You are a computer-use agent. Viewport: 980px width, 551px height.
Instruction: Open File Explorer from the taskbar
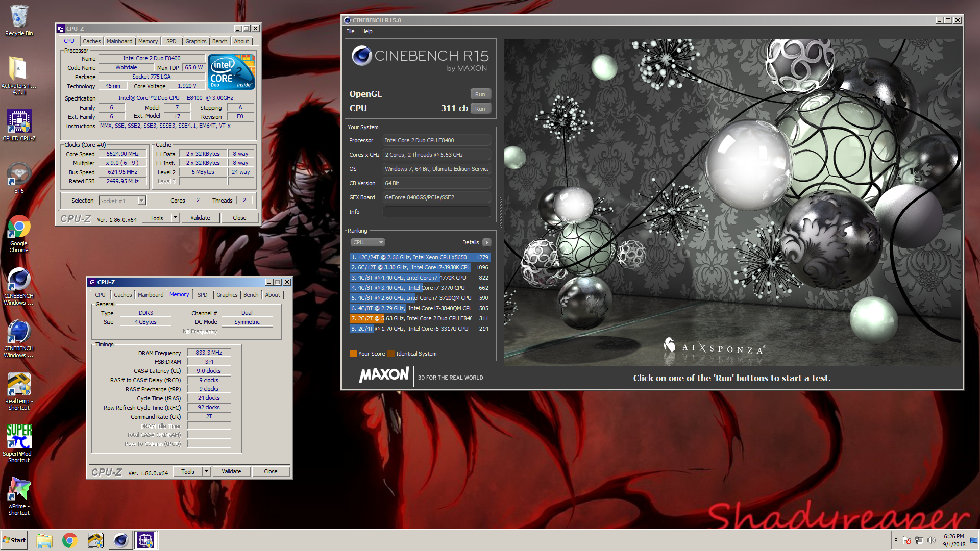pyautogui.click(x=44, y=540)
